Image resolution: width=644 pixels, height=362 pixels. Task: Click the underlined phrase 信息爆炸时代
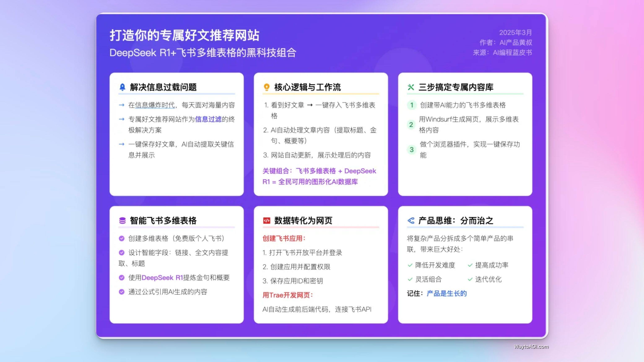tap(155, 105)
